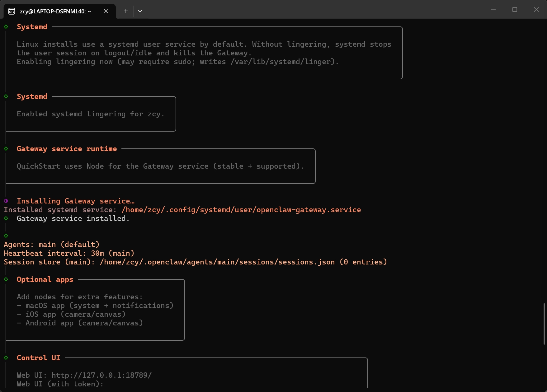
Task: Click the "Web UI (with token):" line
Action: 60,384
